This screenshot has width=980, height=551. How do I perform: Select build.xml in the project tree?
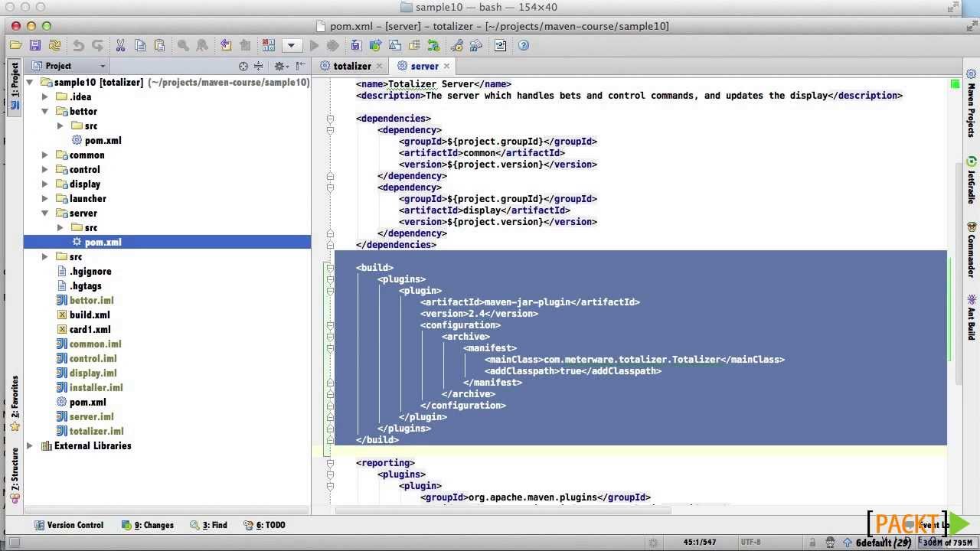click(x=89, y=315)
